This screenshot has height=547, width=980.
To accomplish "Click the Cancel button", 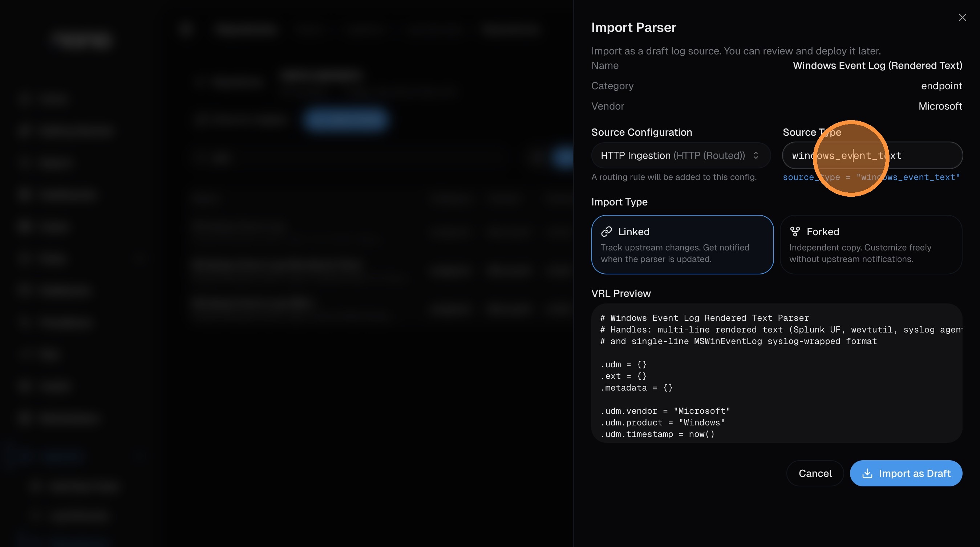I will [815, 473].
